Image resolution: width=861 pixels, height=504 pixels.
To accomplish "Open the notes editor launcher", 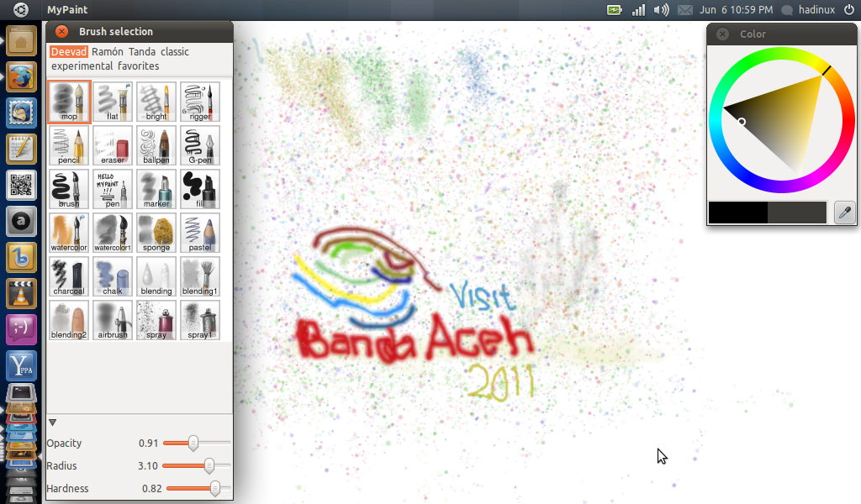I will [21, 149].
